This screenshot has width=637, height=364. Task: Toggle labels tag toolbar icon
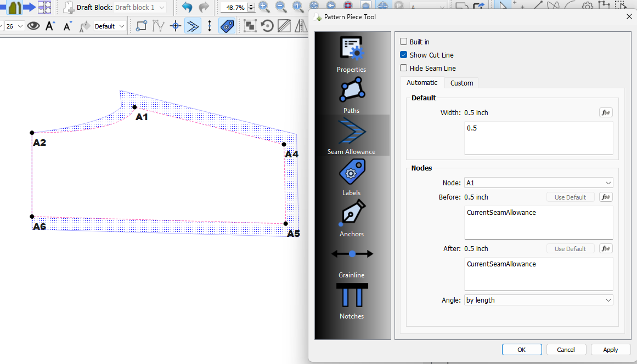coord(227,26)
